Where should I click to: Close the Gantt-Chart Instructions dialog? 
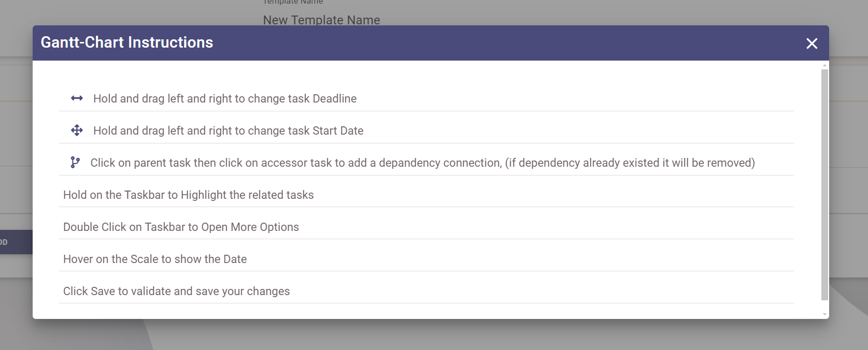click(x=812, y=43)
